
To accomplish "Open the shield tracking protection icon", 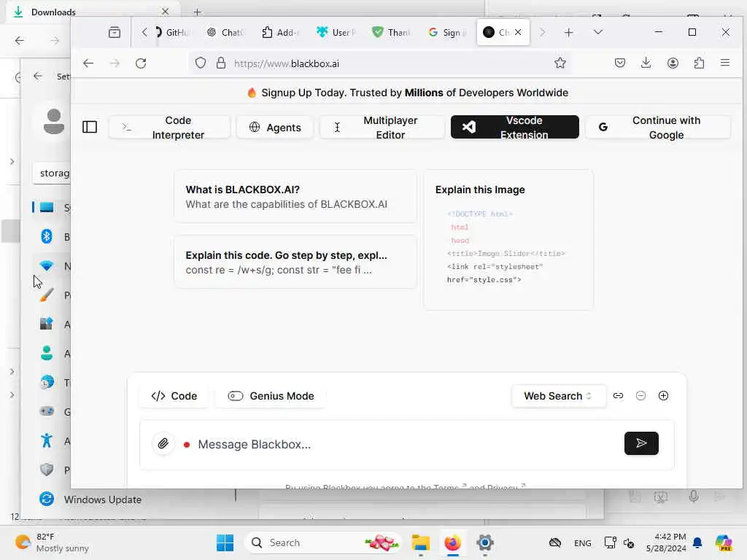I will [201, 63].
